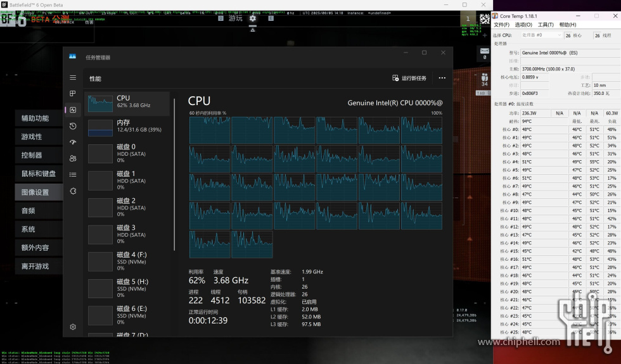Screen dimensions: 621x364
Task: Open Users page icon in Task Manager
Action: tap(73, 158)
